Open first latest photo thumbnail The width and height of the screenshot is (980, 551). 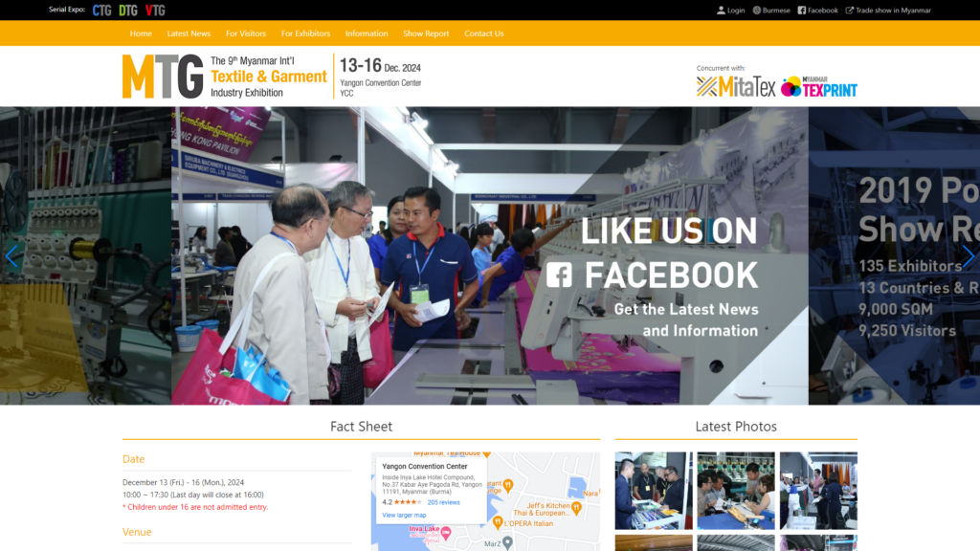(653, 491)
